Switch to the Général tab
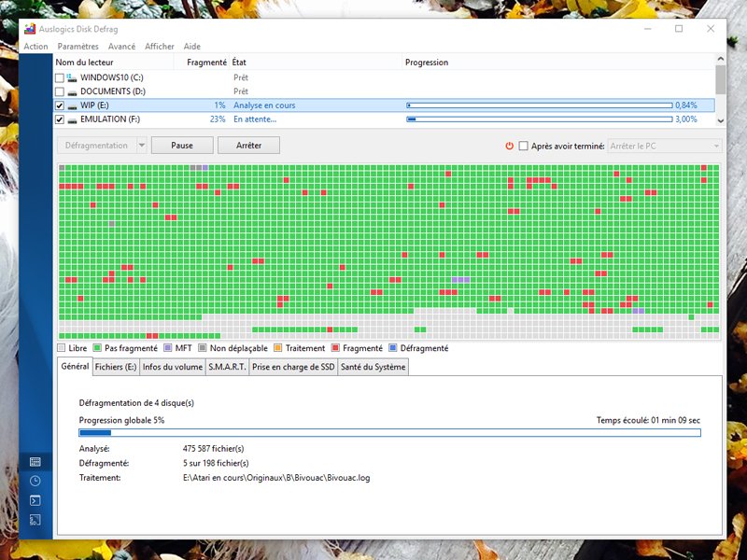 (75, 366)
